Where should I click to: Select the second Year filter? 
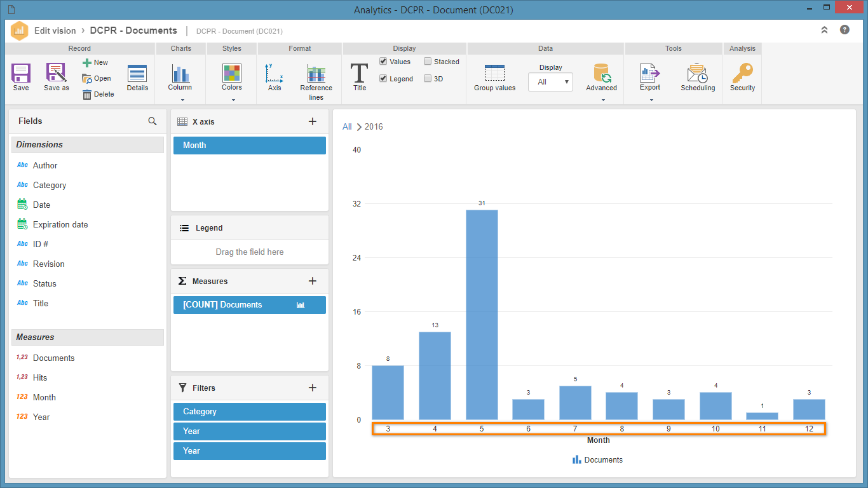[250, 451]
